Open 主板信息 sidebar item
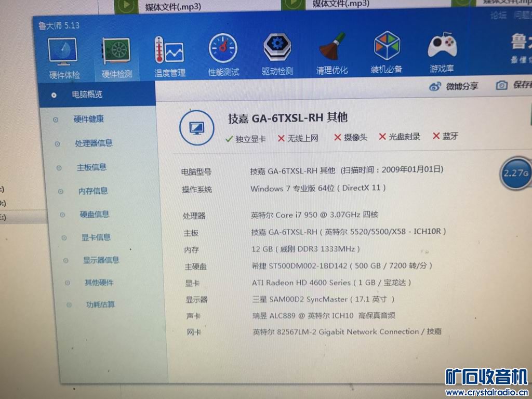532x399 pixels. 91,167
